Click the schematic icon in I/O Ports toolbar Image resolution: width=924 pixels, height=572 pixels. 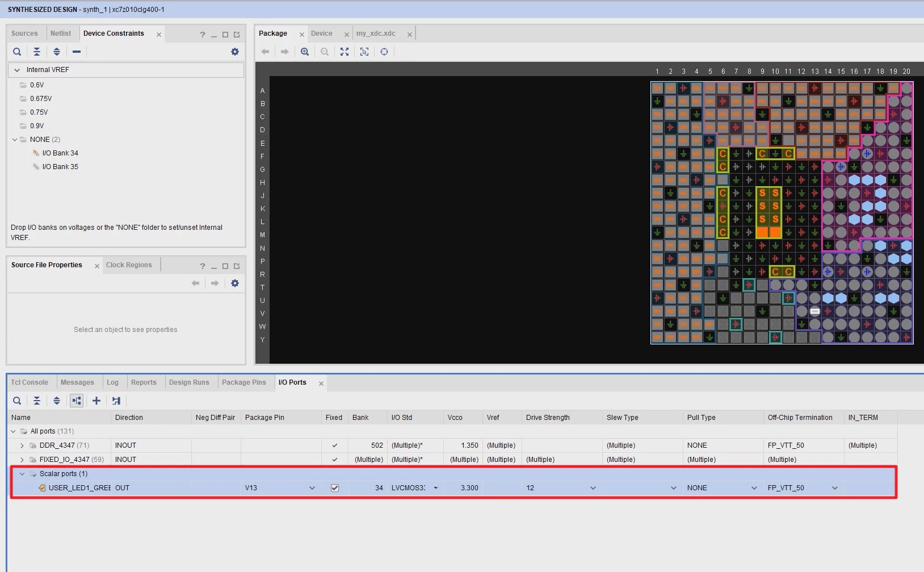(116, 401)
